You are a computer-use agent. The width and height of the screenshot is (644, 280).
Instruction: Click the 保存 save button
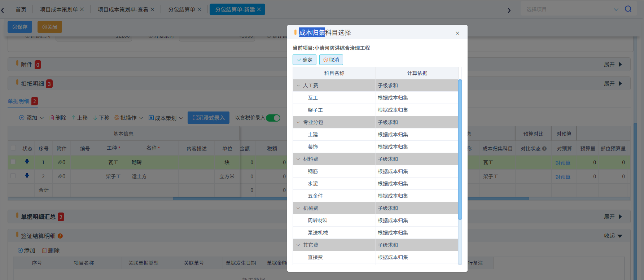(20, 27)
